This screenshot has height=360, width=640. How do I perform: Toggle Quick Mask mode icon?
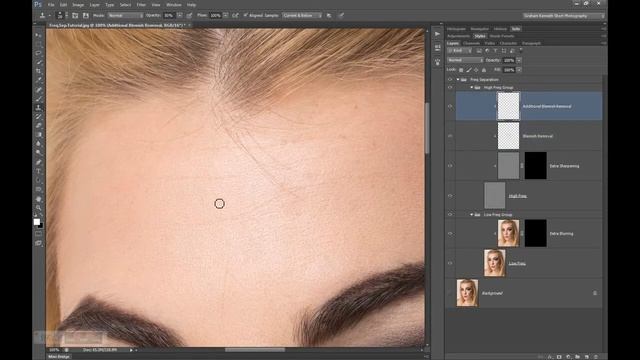tap(38, 234)
